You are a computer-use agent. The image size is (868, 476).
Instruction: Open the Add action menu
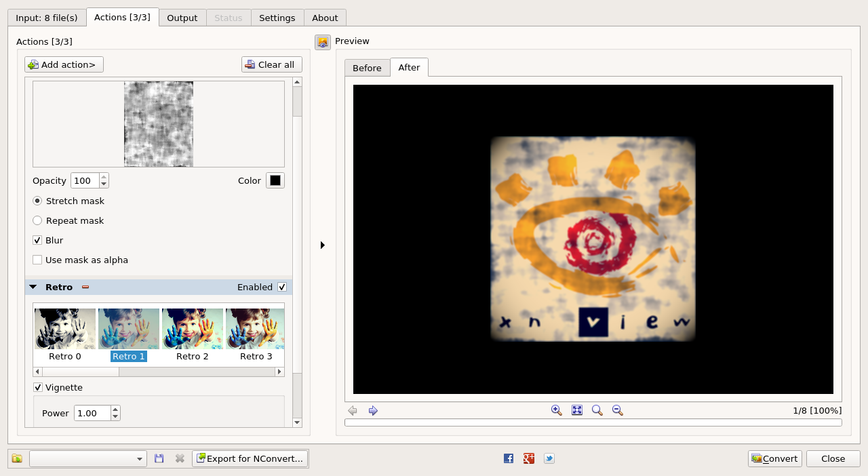(64, 64)
